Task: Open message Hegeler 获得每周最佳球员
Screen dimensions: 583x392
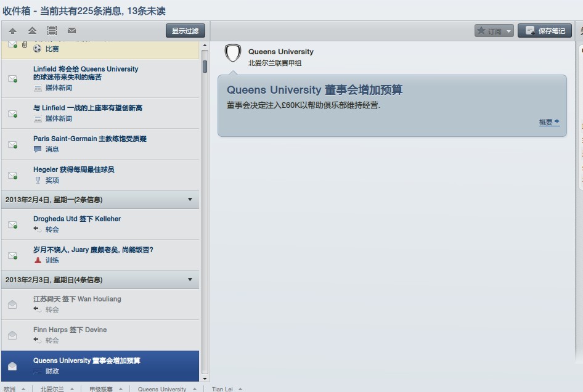Action: (x=100, y=175)
